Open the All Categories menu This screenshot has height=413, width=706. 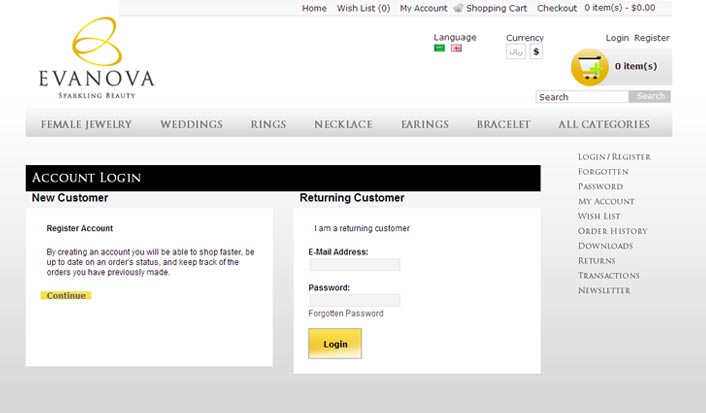click(x=604, y=124)
